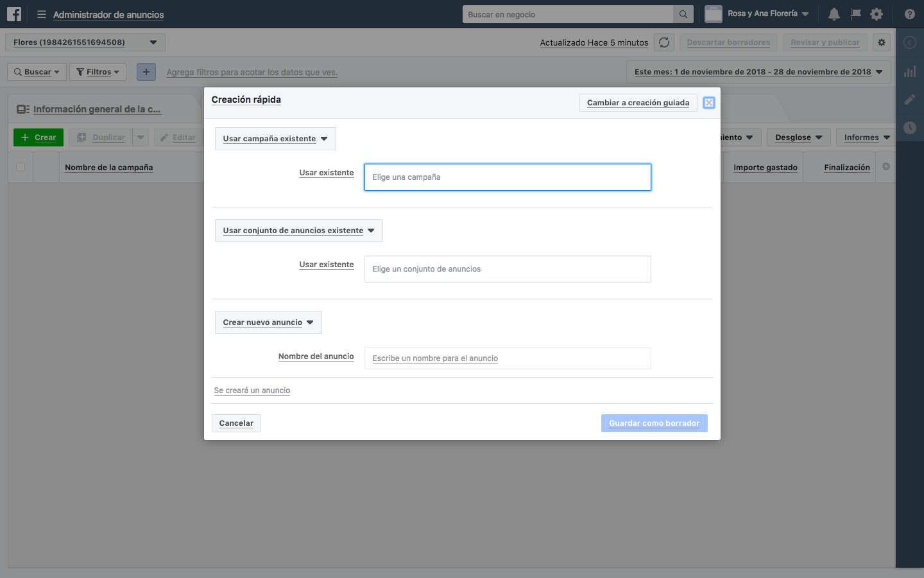The width and height of the screenshot is (924, 578).
Task: Expand the Desglose dropdown
Action: pyautogui.click(x=799, y=137)
